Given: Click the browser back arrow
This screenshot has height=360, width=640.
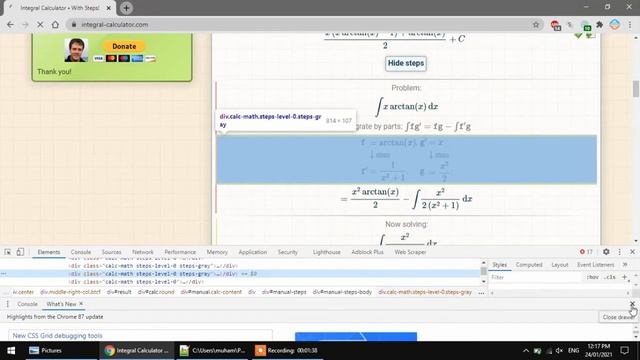Looking at the screenshot, I should click(10, 24).
